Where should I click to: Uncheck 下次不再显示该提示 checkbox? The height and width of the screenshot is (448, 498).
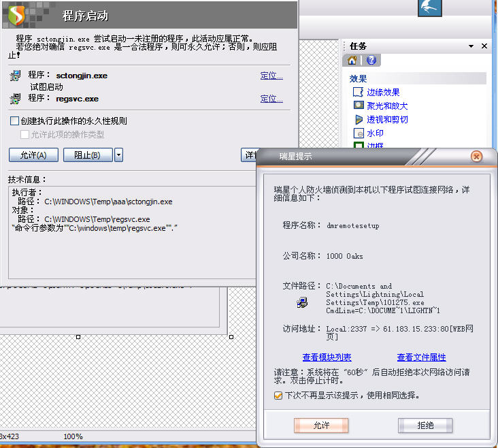click(x=278, y=396)
